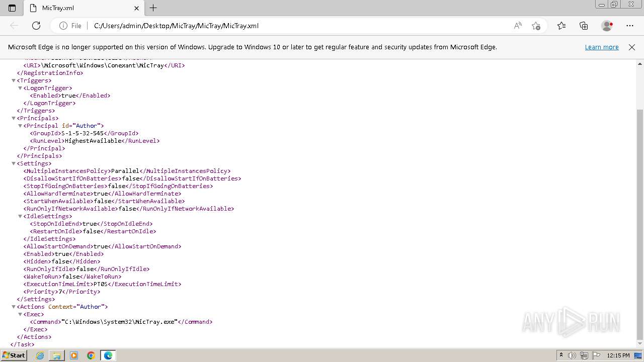Collapse the Principal id Author node
This screenshot has width=644, height=362.
click(x=21, y=126)
